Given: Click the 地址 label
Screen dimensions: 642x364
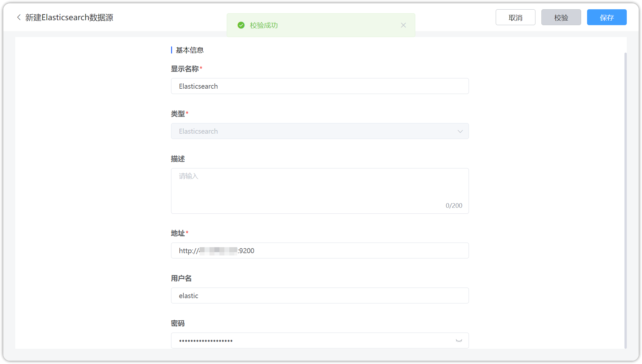Looking at the screenshot, I should pos(178,233).
